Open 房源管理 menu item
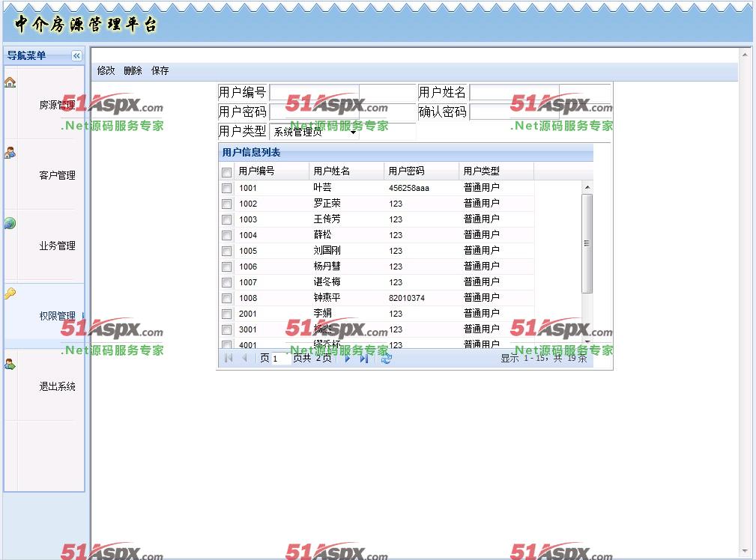The height and width of the screenshot is (560, 756). (57, 105)
